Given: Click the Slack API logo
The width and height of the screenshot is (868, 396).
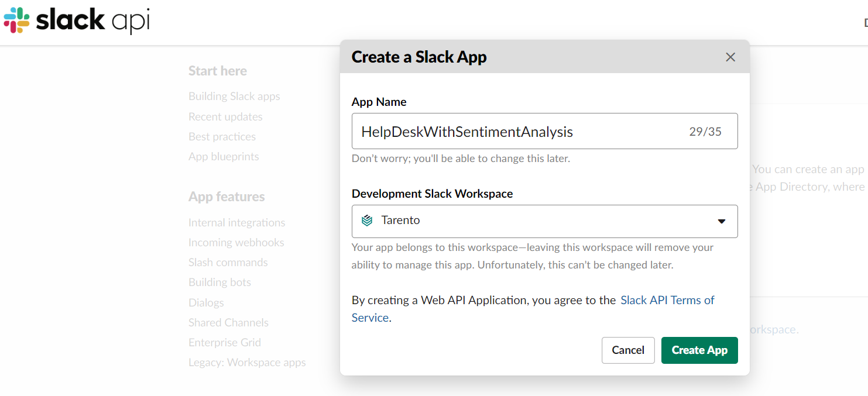Looking at the screenshot, I should click(77, 20).
